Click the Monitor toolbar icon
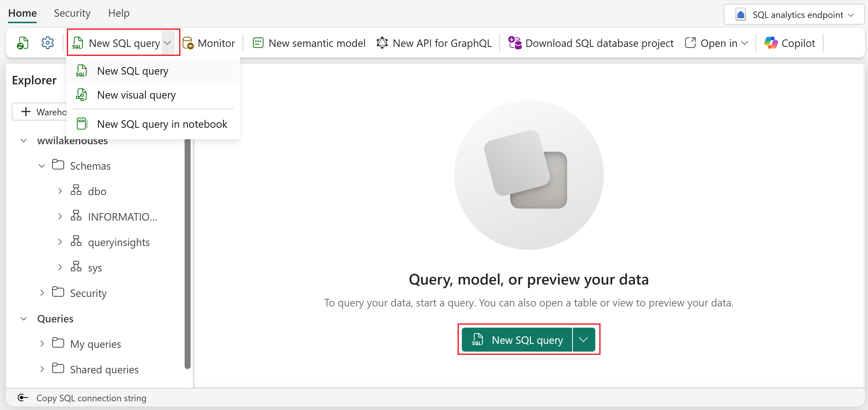The width and height of the screenshot is (868, 410). coord(188,43)
